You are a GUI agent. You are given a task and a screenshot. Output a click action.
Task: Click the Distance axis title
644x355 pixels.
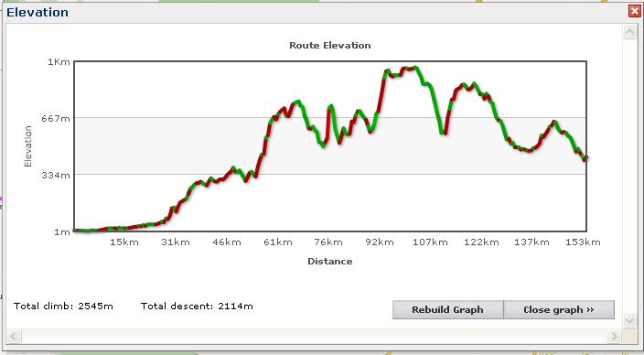point(330,262)
